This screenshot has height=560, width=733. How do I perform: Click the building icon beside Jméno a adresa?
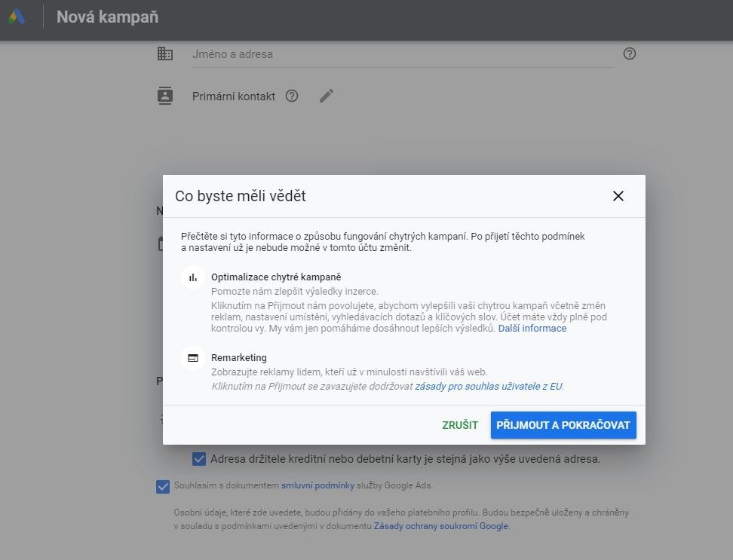pyautogui.click(x=165, y=54)
